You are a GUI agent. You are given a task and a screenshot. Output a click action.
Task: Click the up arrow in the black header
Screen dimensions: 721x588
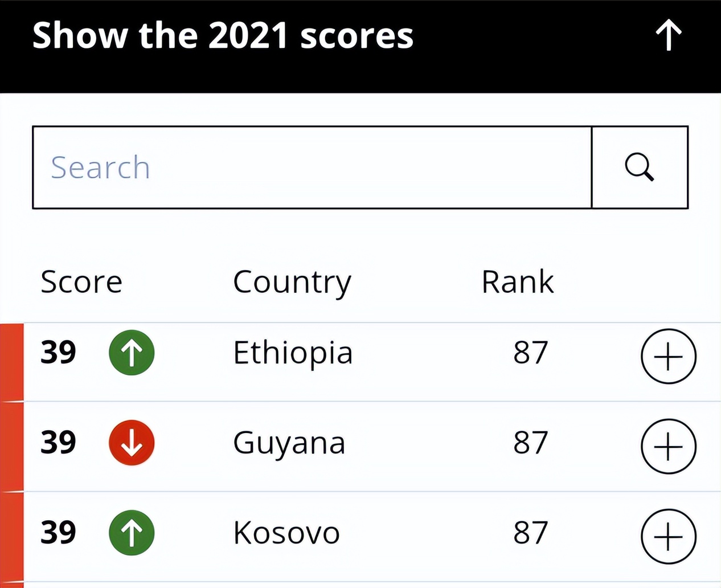click(x=668, y=35)
